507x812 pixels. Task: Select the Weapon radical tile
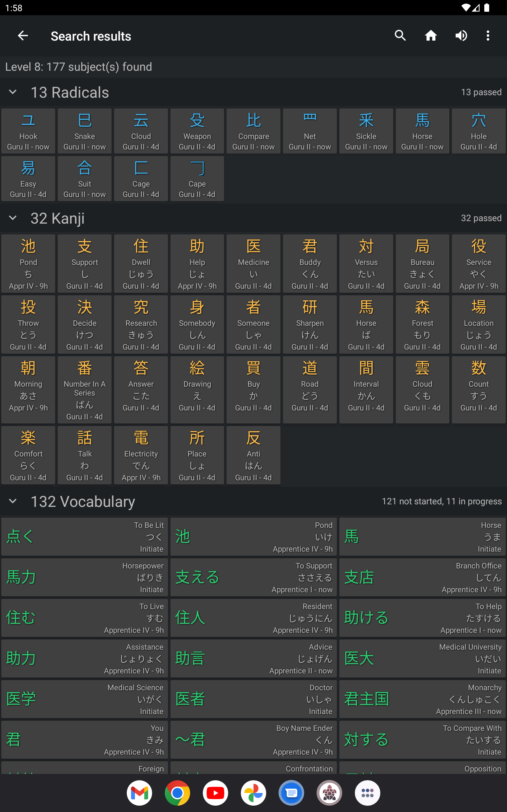coord(197,131)
